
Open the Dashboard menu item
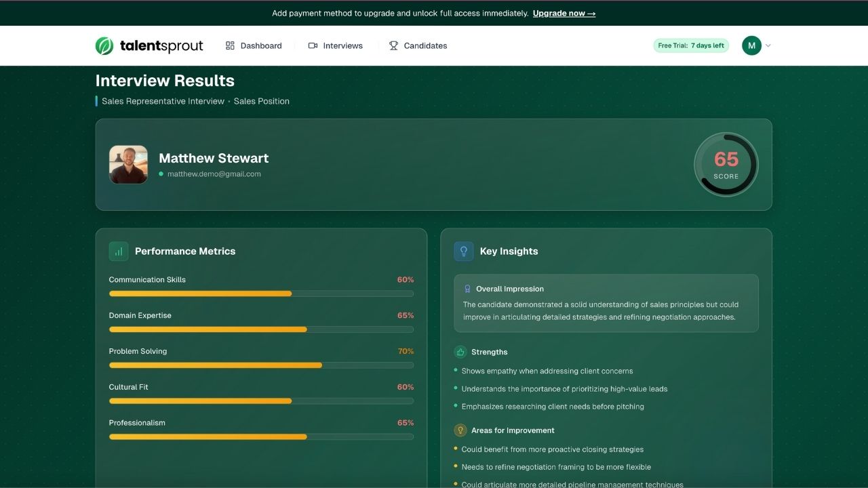(260, 46)
